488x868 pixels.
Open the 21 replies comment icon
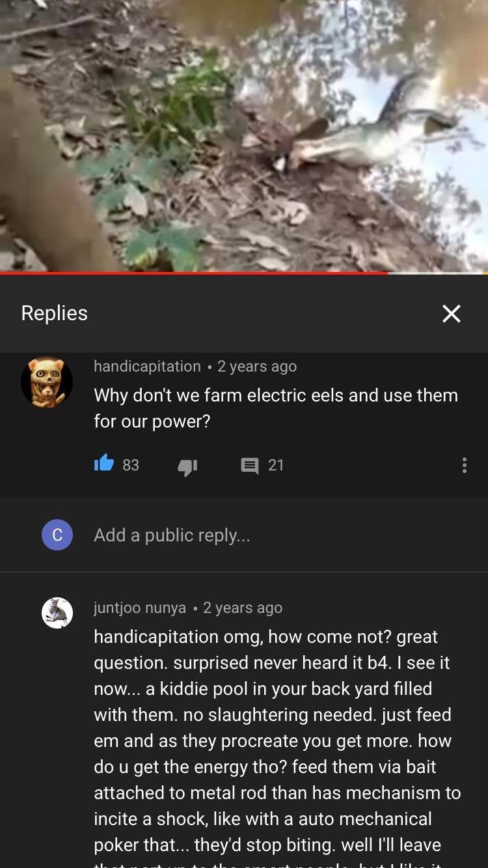pyautogui.click(x=250, y=465)
